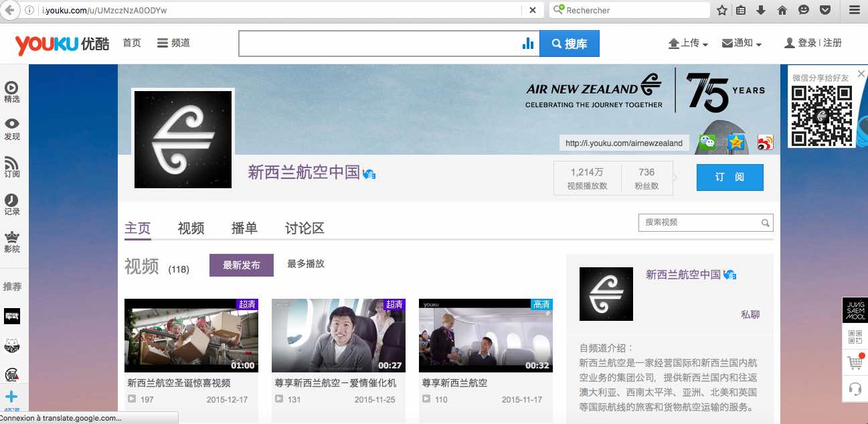The height and width of the screenshot is (424, 868).
Task: Click profile panel name 新西兰航空中国
Action: click(683, 274)
